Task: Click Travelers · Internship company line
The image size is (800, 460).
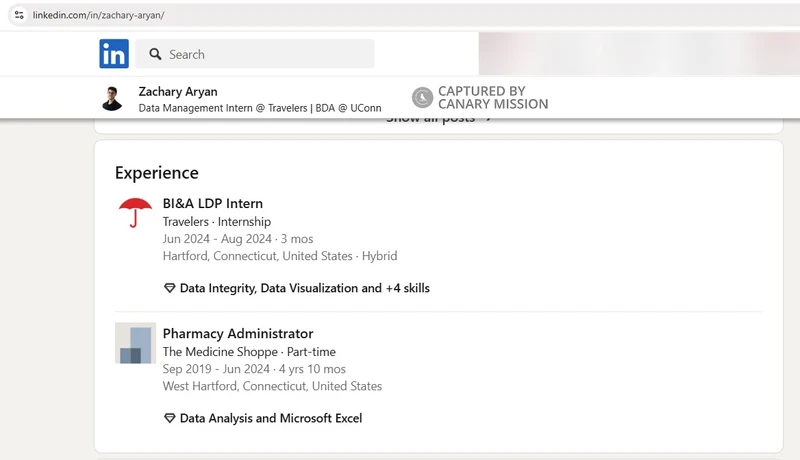Action: [x=217, y=222]
